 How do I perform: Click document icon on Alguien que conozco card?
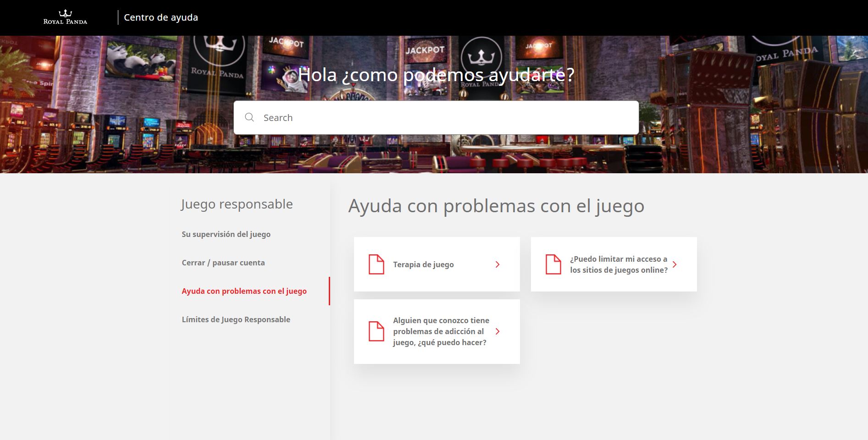(376, 331)
